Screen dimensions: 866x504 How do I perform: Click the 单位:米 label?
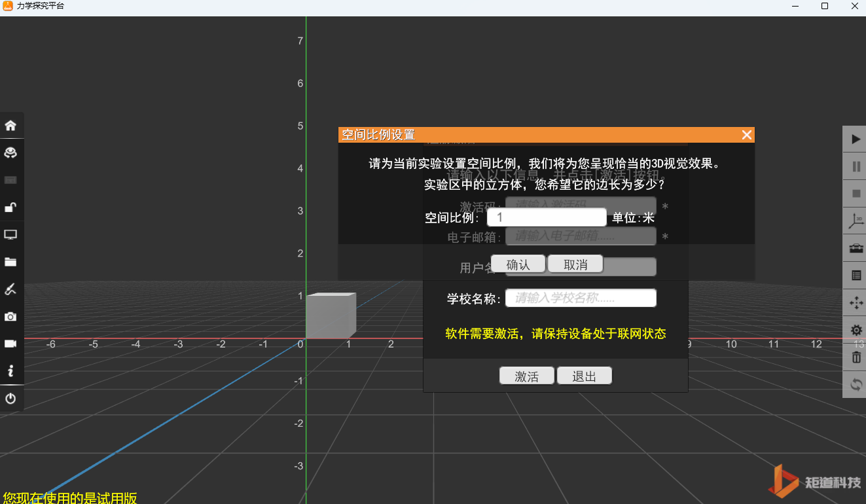633,218
